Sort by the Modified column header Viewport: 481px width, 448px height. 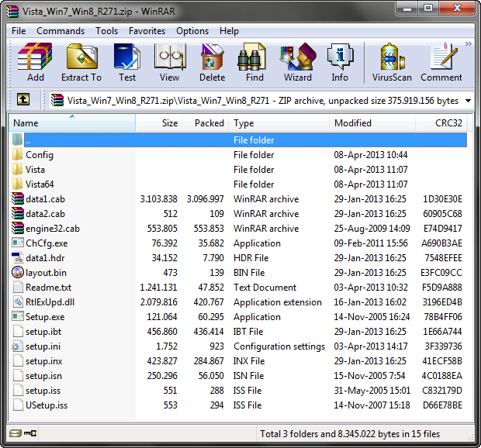(x=372, y=123)
